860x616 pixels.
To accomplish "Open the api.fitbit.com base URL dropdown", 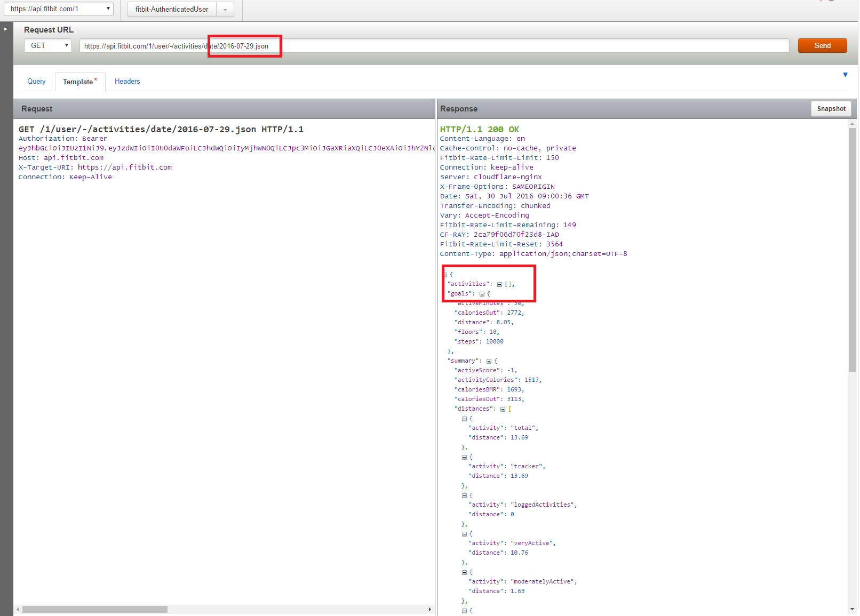I will (x=59, y=9).
